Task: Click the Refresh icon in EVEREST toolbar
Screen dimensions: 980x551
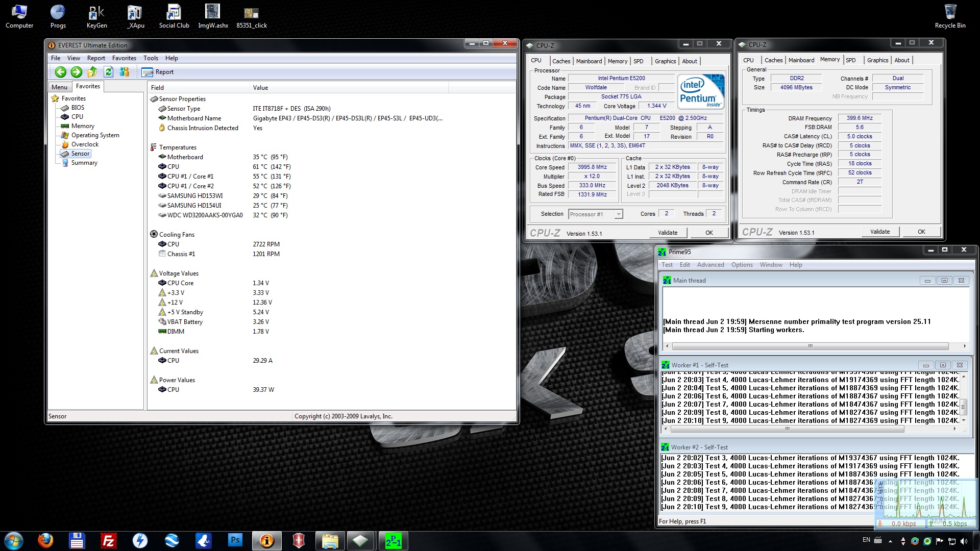Action: (108, 72)
